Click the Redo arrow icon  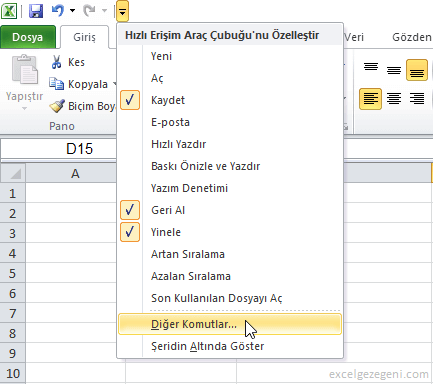(x=89, y=11)
